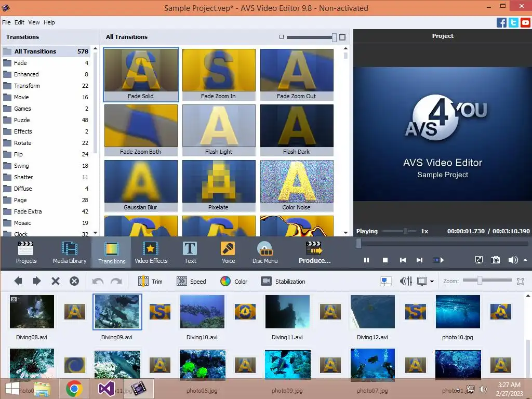Open Visual Studio from the taskbar
Image resolution: width=532 pixels, height=399 pixels.
(x=106, y=389)
